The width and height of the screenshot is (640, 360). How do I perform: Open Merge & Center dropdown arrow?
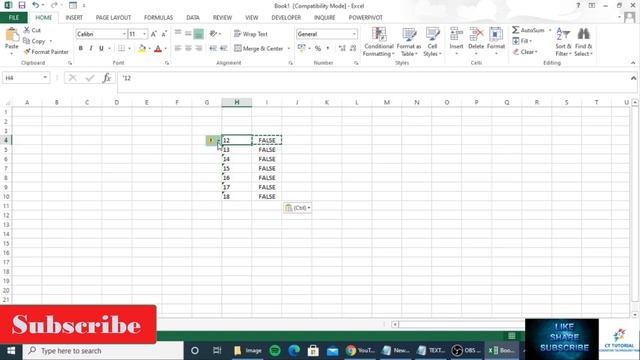coord(289,48)
